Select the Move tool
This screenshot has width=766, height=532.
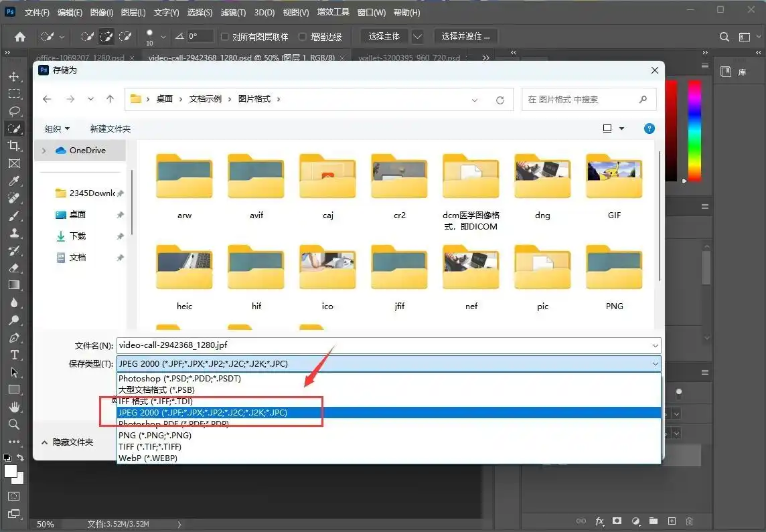14,76
